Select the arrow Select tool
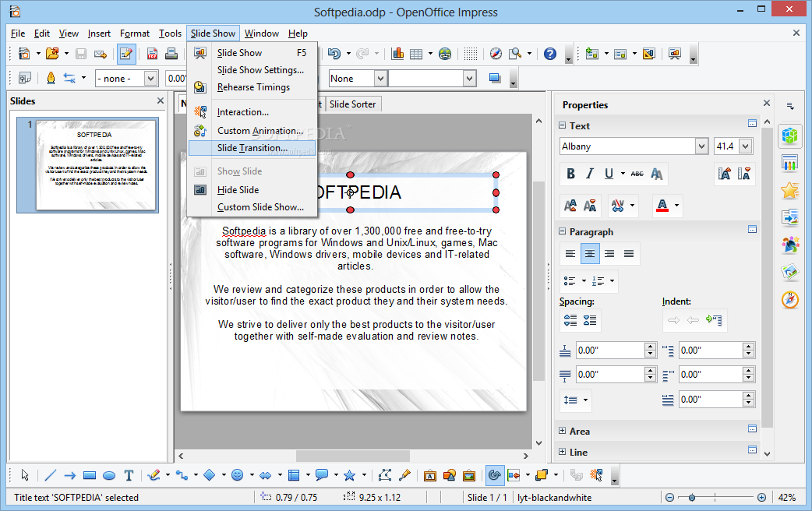Image resolution: width=812 pixels, height=511 pixels. pos(24,475)
